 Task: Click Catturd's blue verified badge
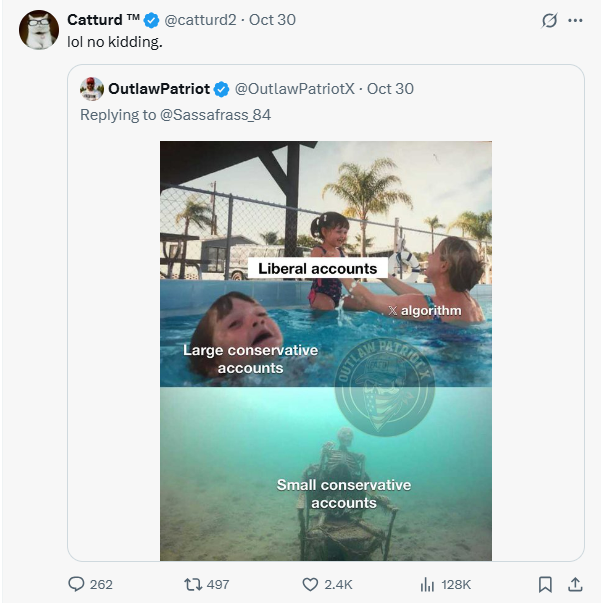pyautogui.click(x=151, y=20)
